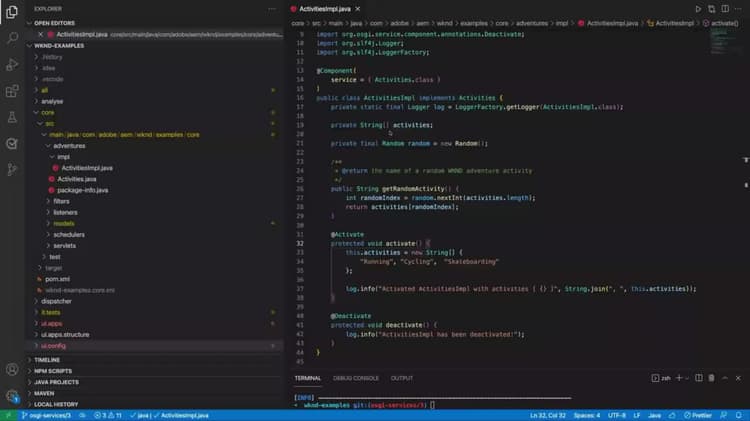Expand the listeners folder
Image resolution: width=750 pixels, height=421 pixels.
(x=65, y=212)
